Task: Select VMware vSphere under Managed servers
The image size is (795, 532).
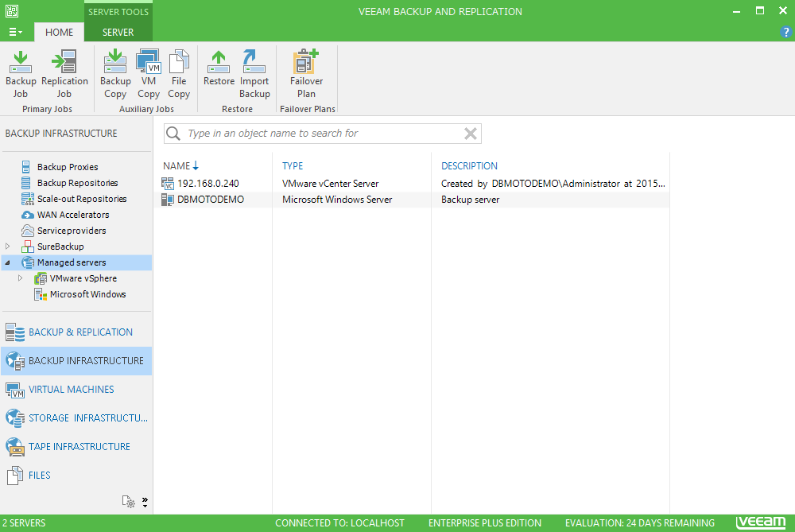Action: [x=83, y=278]
